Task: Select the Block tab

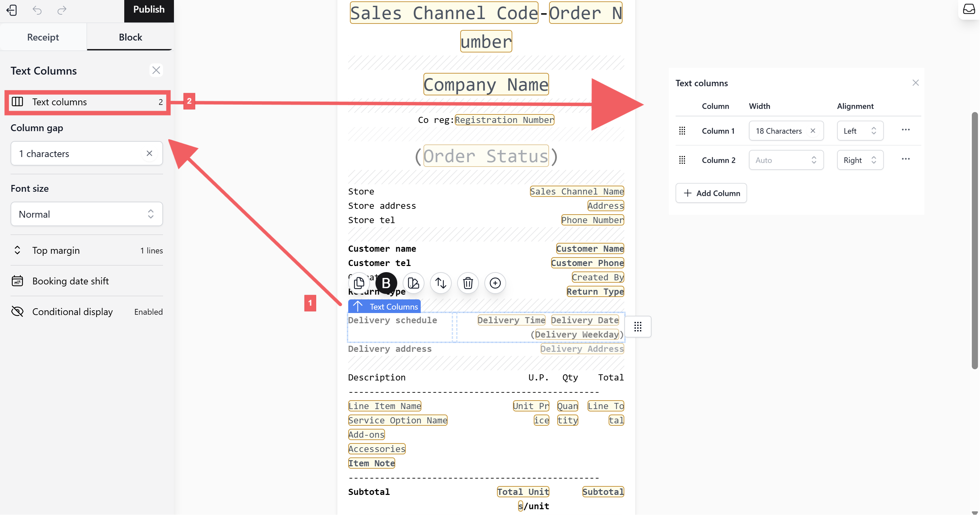Action: tap(130, 37)
